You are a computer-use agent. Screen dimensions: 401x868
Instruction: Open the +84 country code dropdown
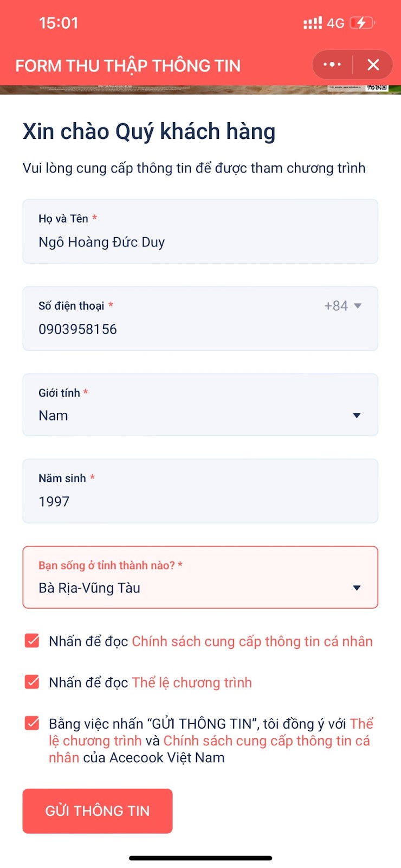343,306
